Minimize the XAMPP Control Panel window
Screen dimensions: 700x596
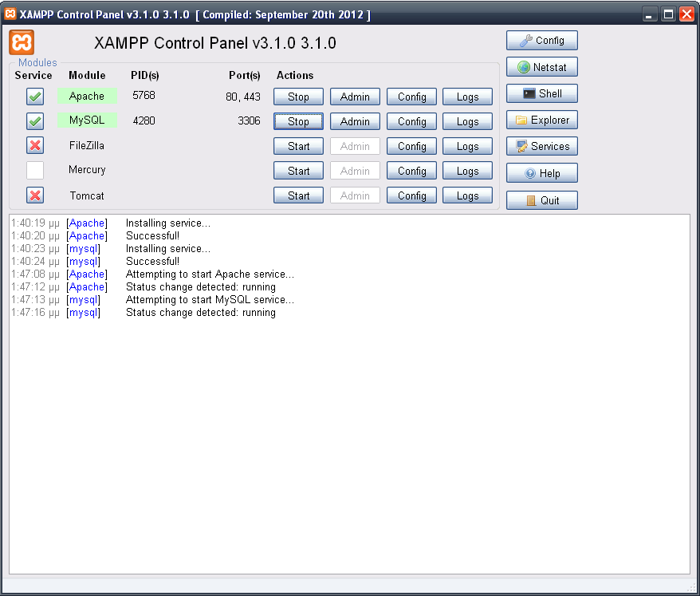[649, 14]
